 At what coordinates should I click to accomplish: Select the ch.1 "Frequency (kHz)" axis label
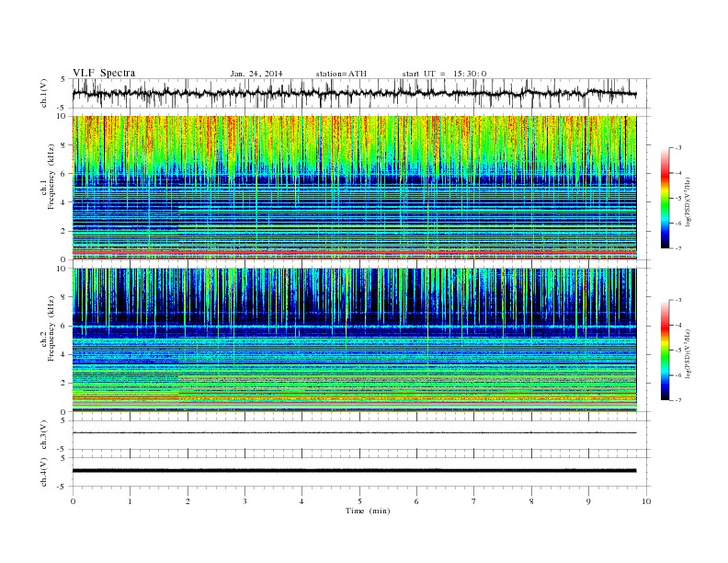pos(51,177)
